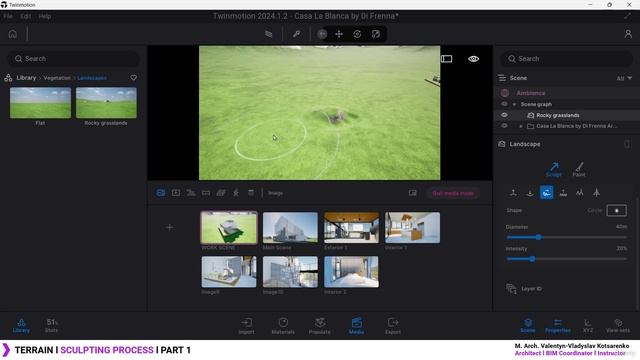Screen dimensions: 640x360
Task: Go to the Home icon
Action: pyautogui.click(x=13, y=34)
